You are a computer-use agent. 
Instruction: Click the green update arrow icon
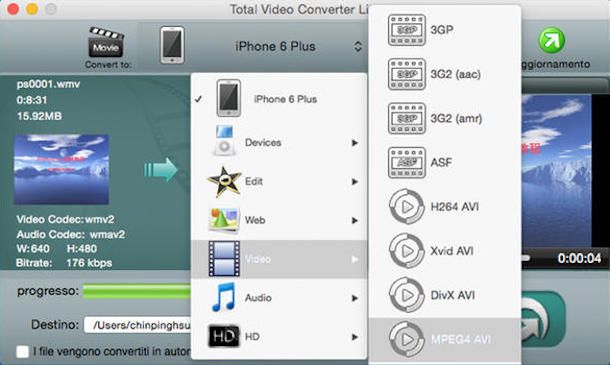click(x=552, y=40)
